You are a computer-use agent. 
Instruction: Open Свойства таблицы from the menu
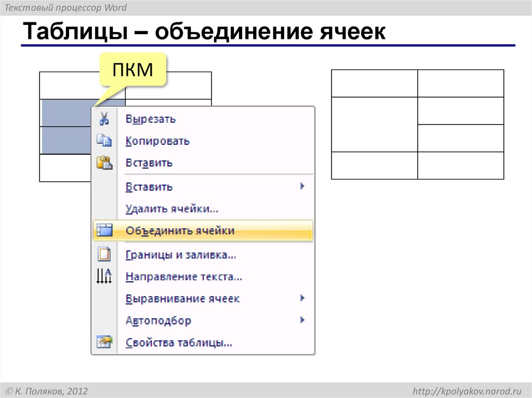pos(178,342)
